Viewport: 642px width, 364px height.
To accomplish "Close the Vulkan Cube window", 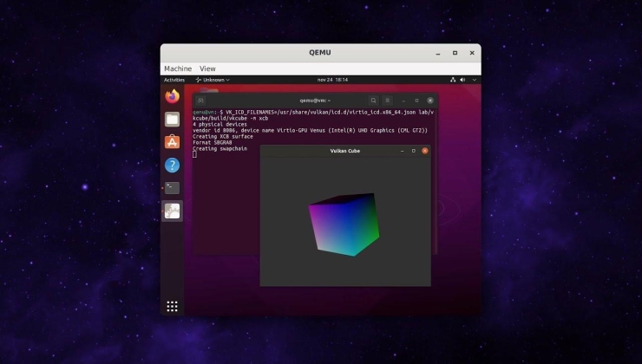I will pos(424,151).
